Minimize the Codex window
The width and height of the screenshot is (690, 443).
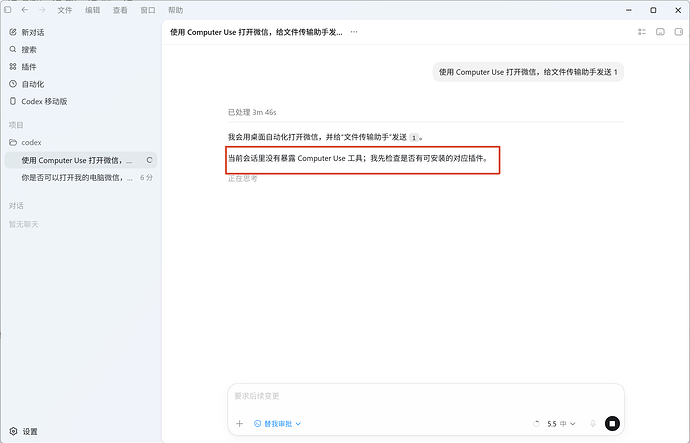629,10
